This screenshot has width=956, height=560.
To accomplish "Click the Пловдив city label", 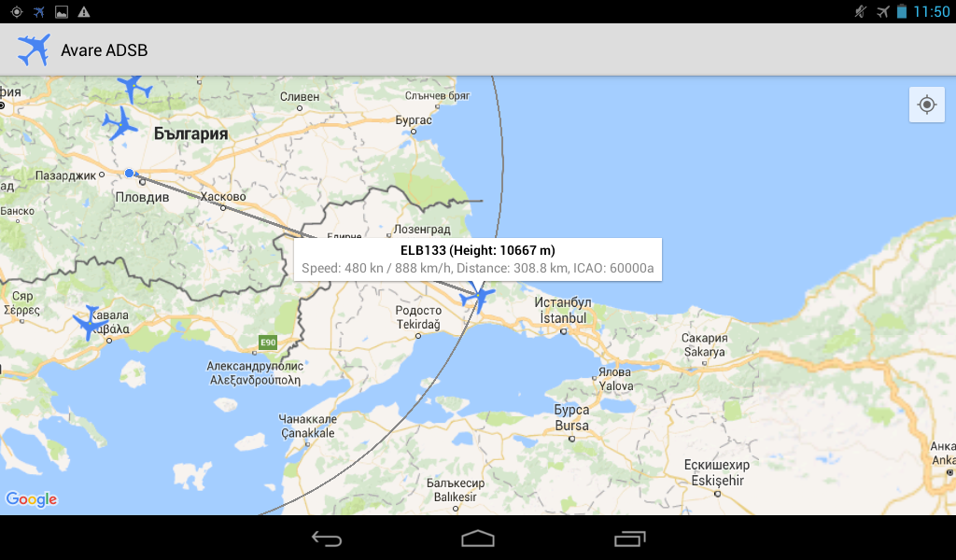I will (142, 197).
